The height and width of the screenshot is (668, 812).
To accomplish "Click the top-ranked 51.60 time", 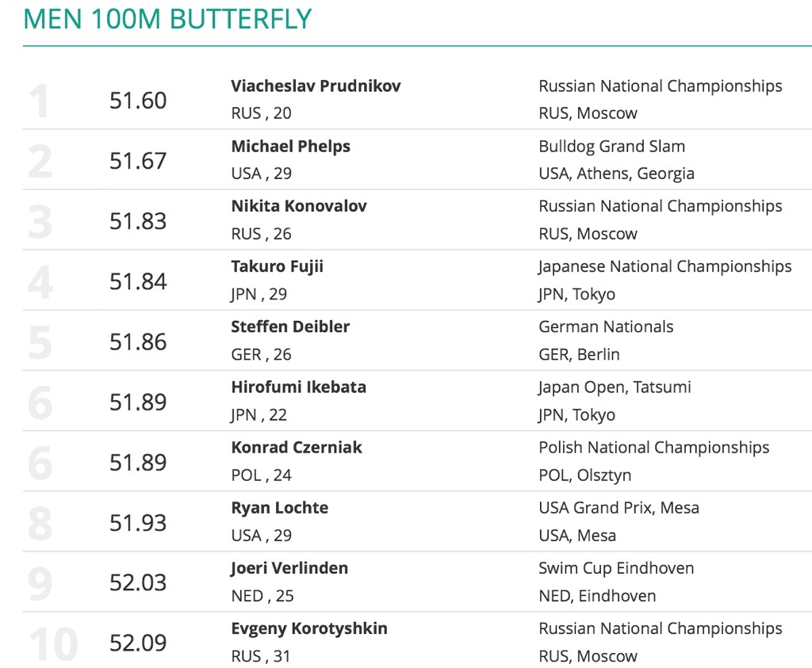I will (138, 101).
